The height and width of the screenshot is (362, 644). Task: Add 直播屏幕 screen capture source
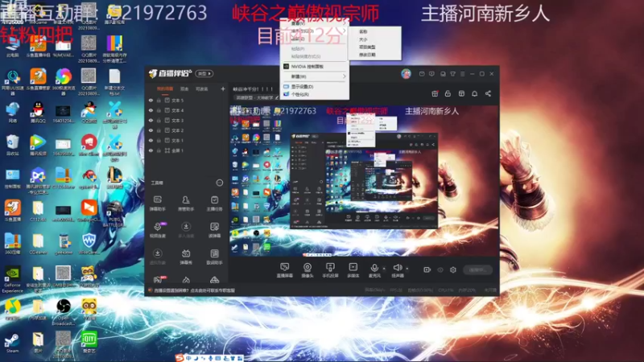tap(285, 270)
